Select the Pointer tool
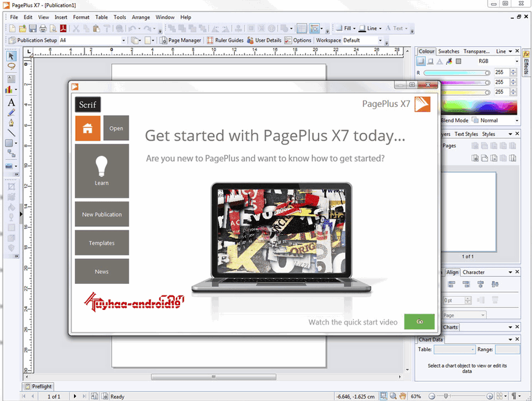Screen dimensions: 532x401 coord(11,56)
